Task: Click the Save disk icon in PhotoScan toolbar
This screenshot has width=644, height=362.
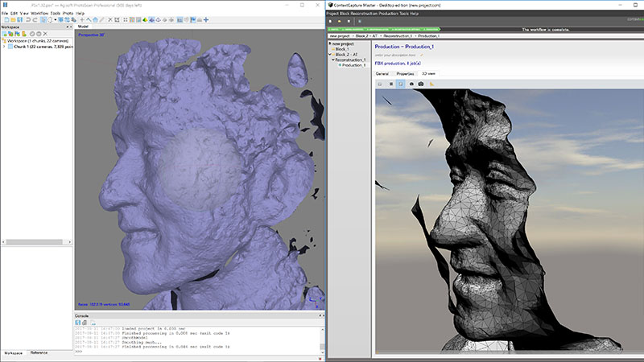Action: [x=19, y=19]
